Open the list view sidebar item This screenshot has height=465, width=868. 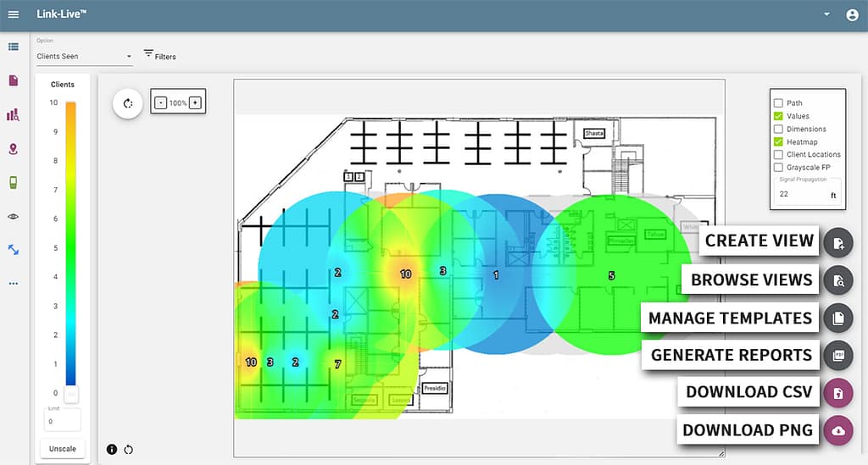13,47
